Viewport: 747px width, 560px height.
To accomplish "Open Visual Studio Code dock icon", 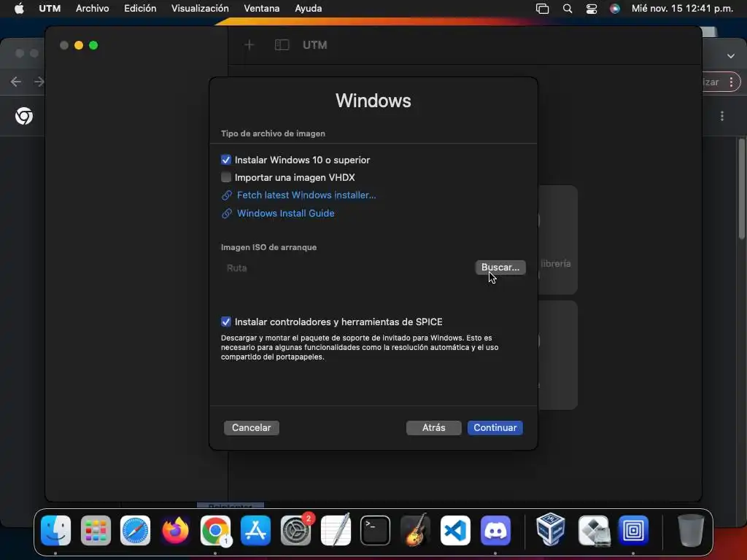I will pyautogui.click(x=455, y=530).
